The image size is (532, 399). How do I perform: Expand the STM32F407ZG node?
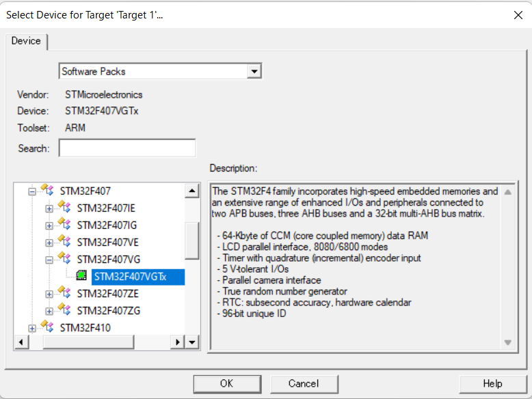(49, 311)
